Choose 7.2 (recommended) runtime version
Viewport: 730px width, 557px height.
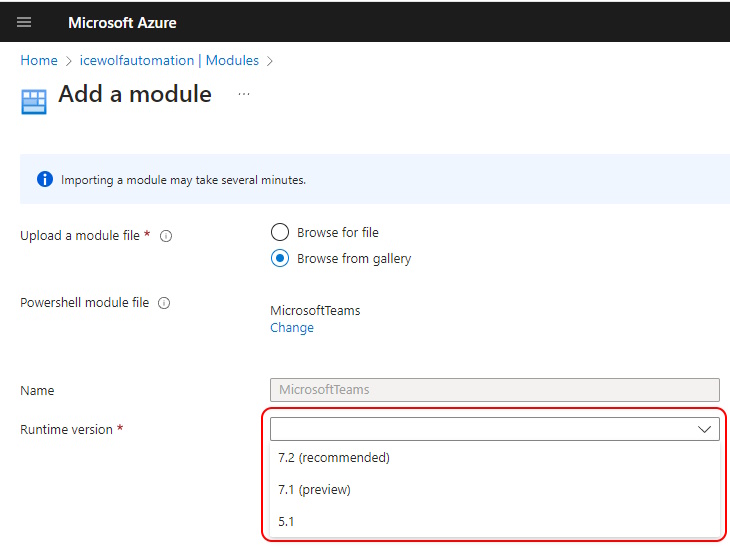click(x=494, y=457)
